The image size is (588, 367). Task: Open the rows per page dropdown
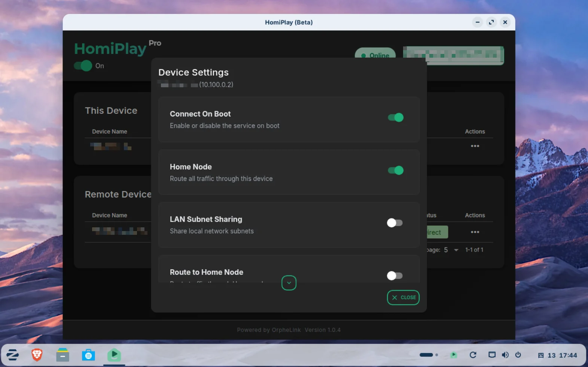[451, 250]
